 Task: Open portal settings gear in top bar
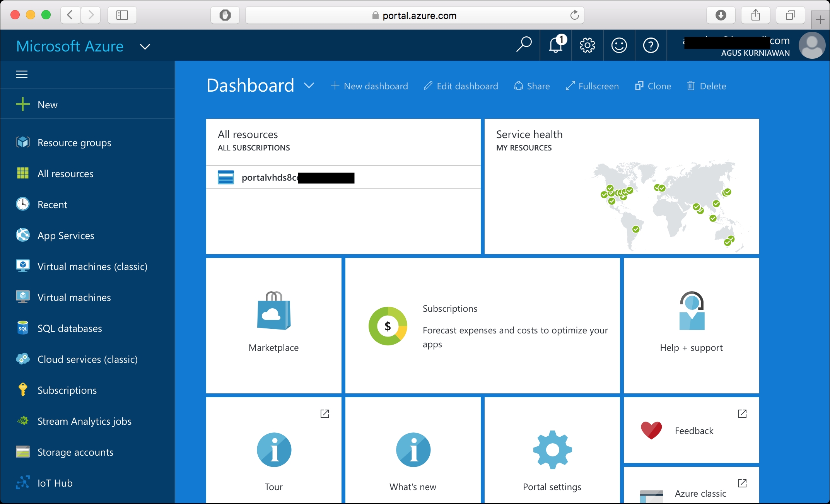click(587, 45)
